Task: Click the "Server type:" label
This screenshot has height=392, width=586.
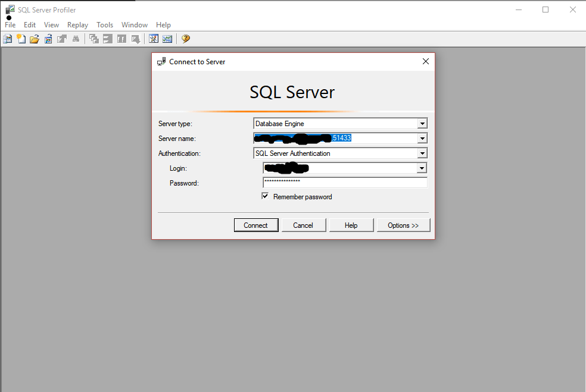Action: point(175,124)
